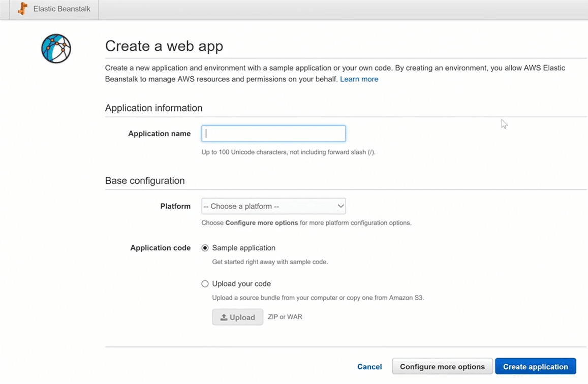Image resolution: width=588 pixels, height=384 pixels.
Task: Click the blue globe web app icon
Action: click(x=56, y=49)
